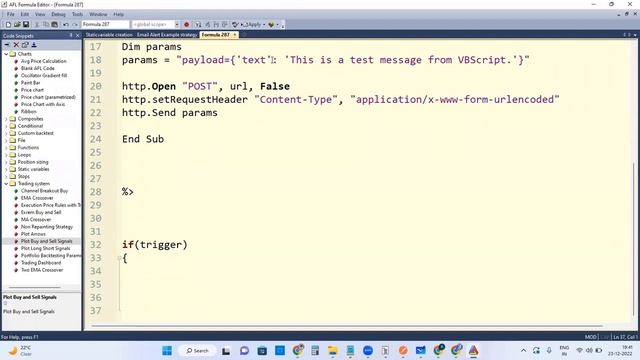
Task: Open the Tools menu
Action: pyautogui.click(x=78, y=14)
